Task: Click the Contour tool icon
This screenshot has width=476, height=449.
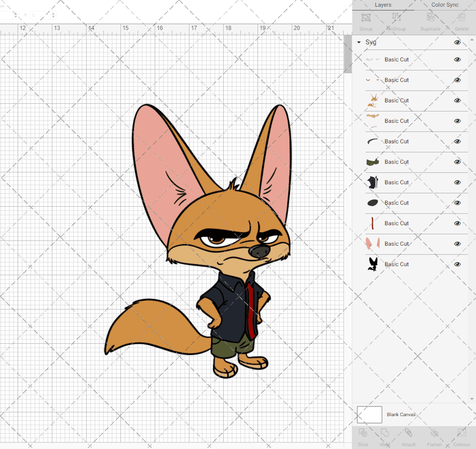Action: click(462, 433)
